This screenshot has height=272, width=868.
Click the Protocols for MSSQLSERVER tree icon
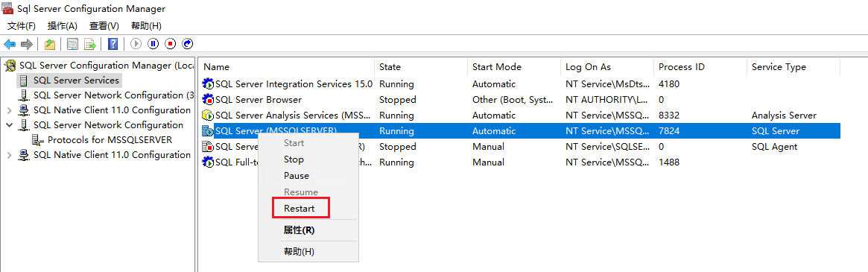[x=38, y=139]
